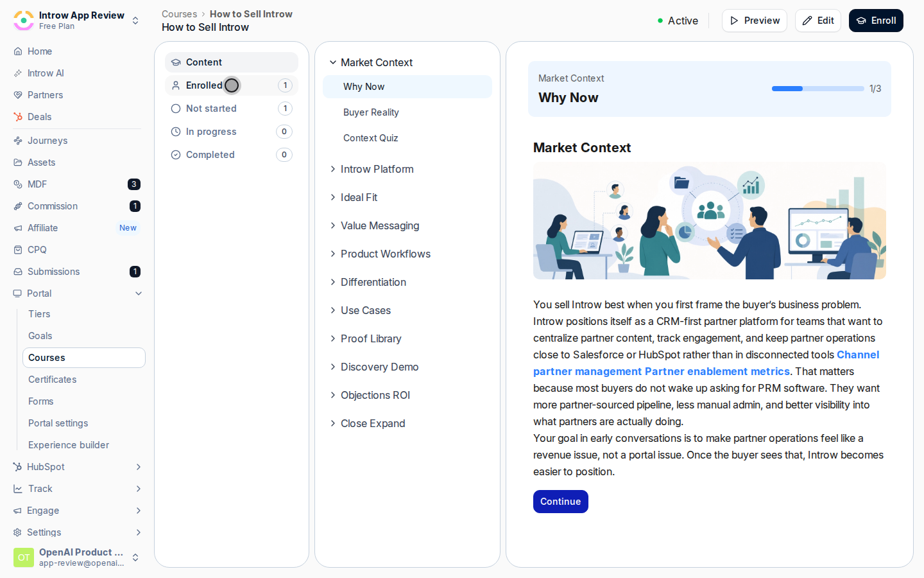This screenshot has width=924, height=578.
Task: Click the Enroll button
Action: click(876, 21)
